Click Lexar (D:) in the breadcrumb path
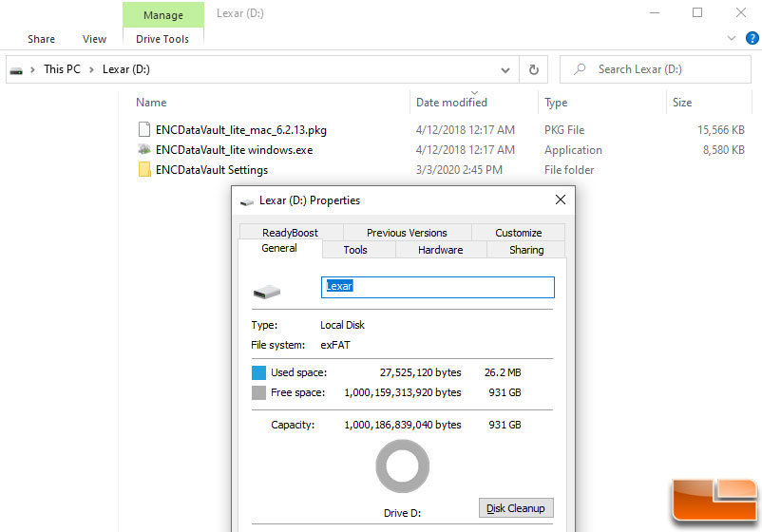 pyautogui.click(x=126, y=69)
